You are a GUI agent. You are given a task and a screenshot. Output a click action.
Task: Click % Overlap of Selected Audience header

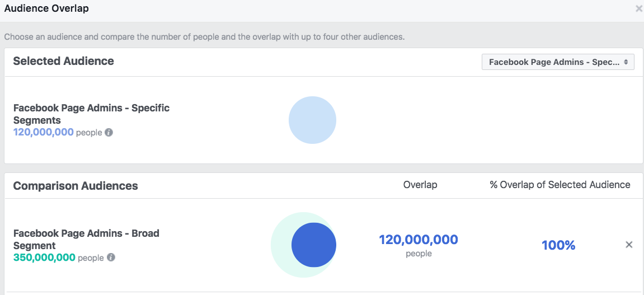tap(560, 185)
